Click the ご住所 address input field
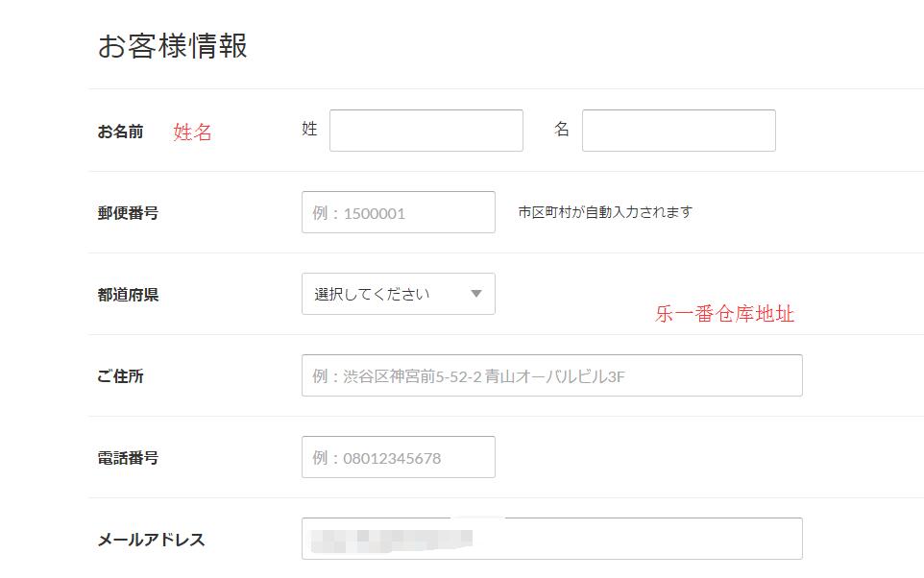This screenshot has width=924, height=578. pyautogui.click(x=551, y=375)
